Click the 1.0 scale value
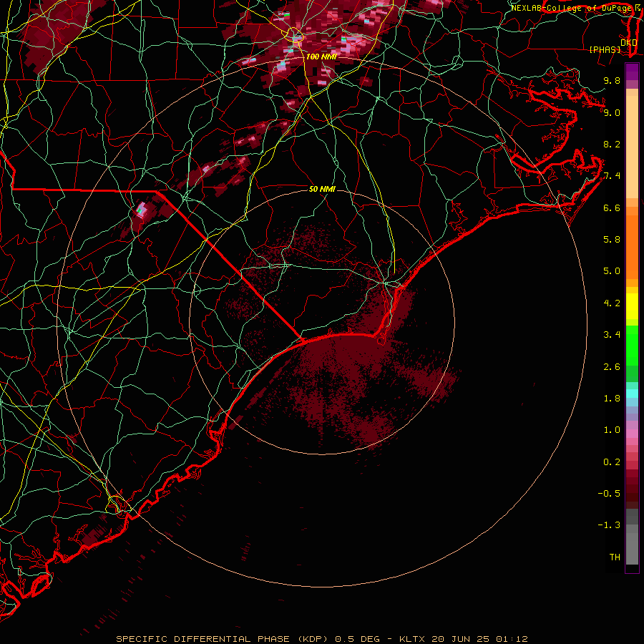The height and width of the screenshot is (644, 644). 612,430
